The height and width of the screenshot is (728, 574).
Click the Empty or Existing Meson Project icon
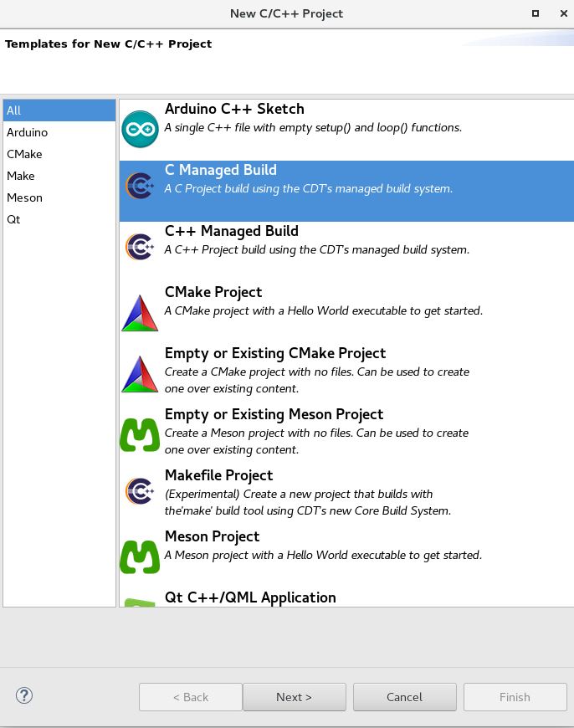140,434
